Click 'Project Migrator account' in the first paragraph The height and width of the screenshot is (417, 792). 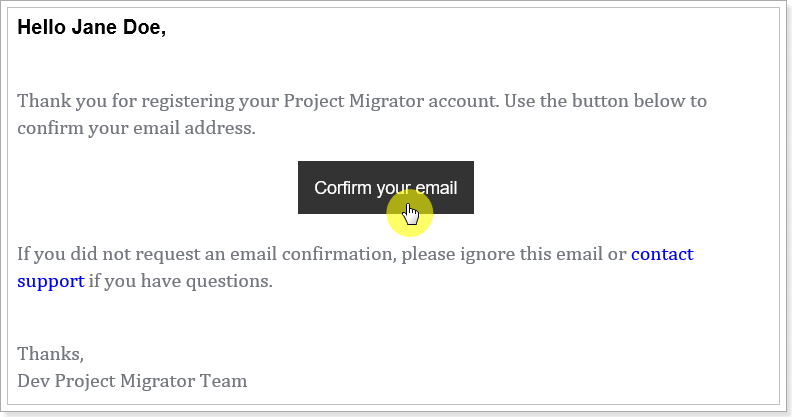[390, 101]
